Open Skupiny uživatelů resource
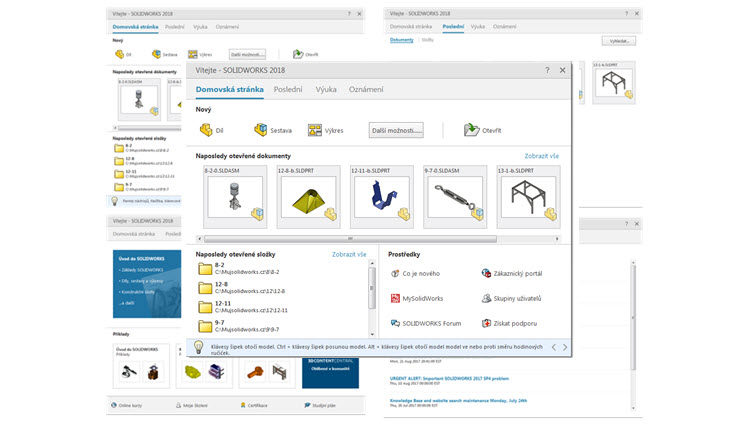Image resolution: width=750 pixels, height=433 pixels. [511, 299]
